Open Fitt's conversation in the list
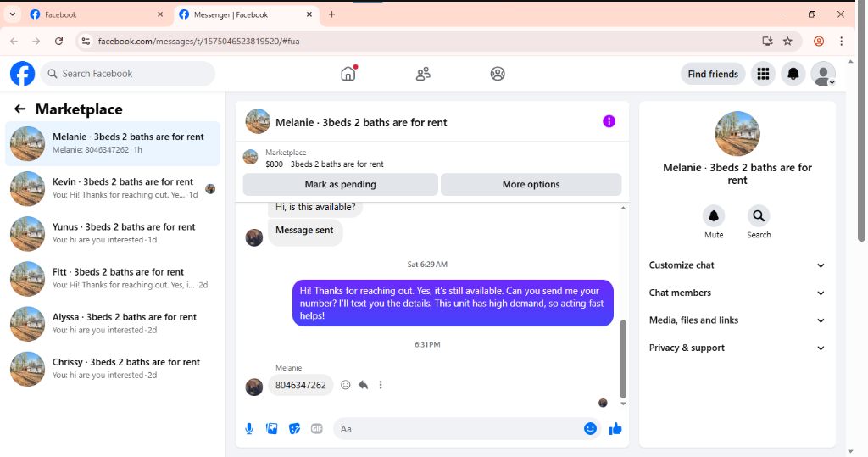 point(113,279)
